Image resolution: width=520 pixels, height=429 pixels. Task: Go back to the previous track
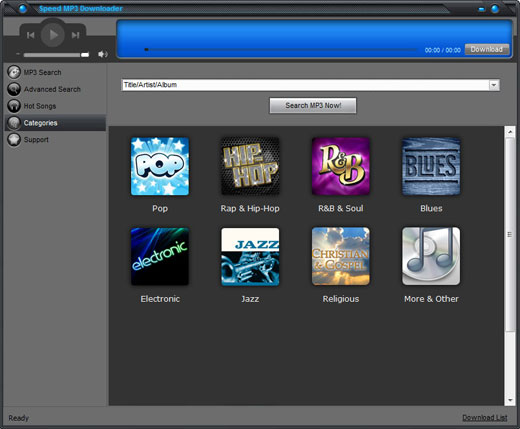(31, 35)
